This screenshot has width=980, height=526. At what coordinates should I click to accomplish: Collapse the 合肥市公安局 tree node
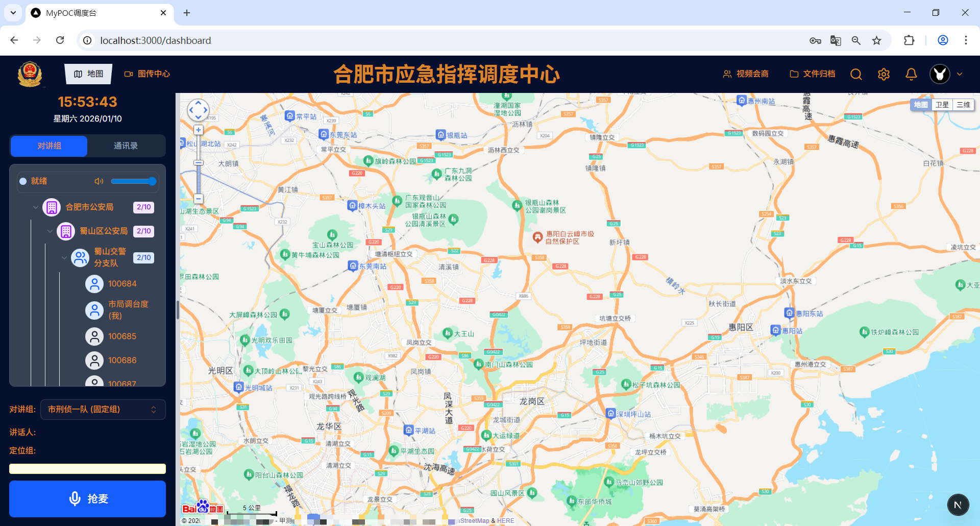35,207
